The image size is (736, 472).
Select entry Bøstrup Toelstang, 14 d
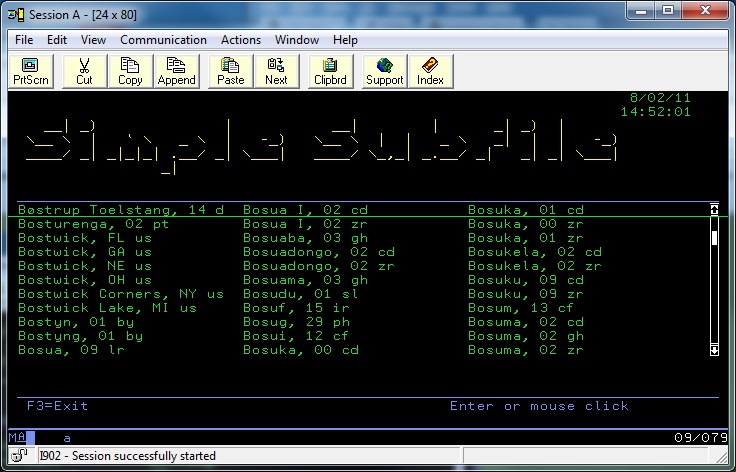click(121, 210)
